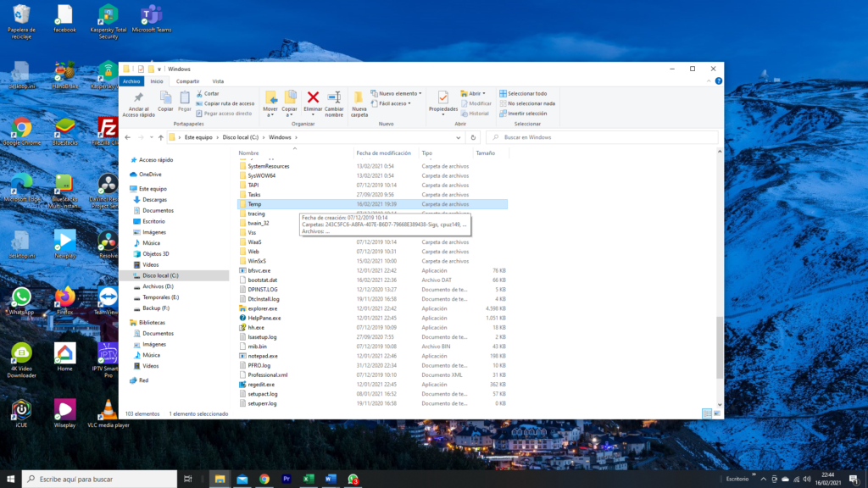Image resolution: width=868 pixels, height=488 pixels.
Task: Open the Archivo menu tab
Action: [x=131, y=81]
